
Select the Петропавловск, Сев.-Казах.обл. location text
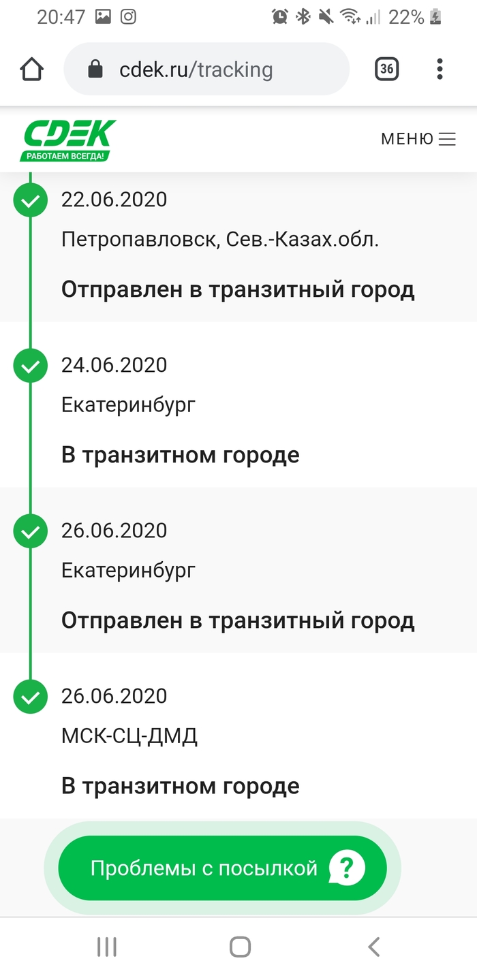219,240
